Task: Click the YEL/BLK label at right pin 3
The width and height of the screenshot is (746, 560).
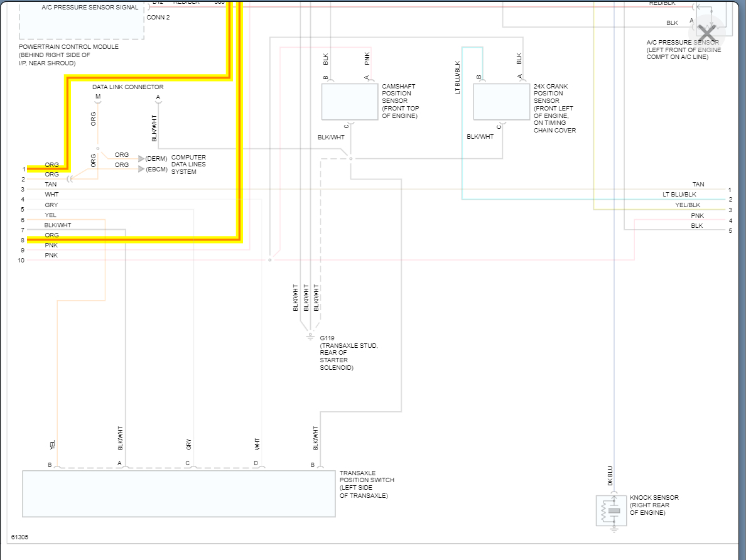Action: click(x=688, y=205)
